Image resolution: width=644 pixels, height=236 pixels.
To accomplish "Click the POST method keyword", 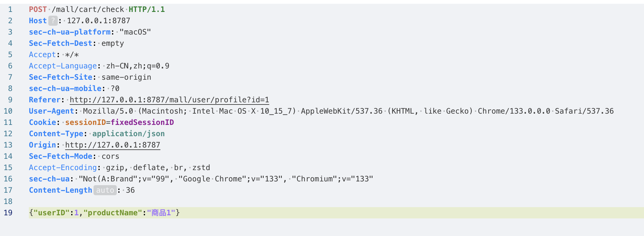I will (38, 9).
